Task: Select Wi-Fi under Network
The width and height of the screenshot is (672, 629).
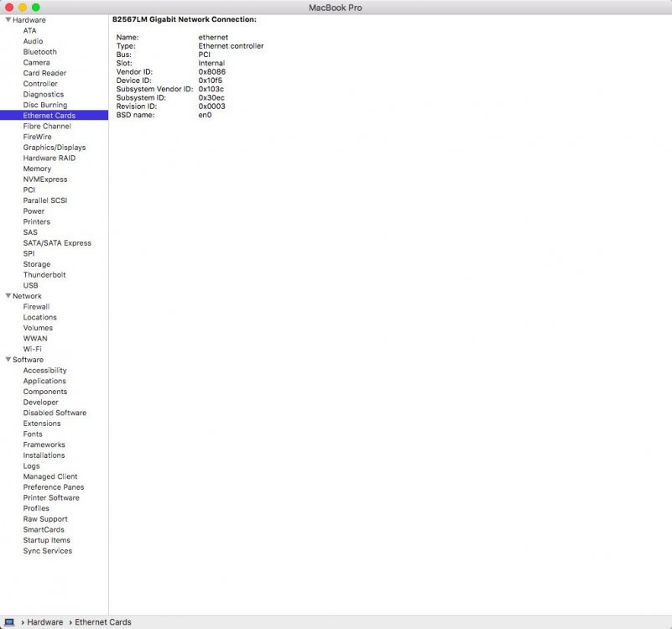Action: pyautogui.click(x=32, y=349)
